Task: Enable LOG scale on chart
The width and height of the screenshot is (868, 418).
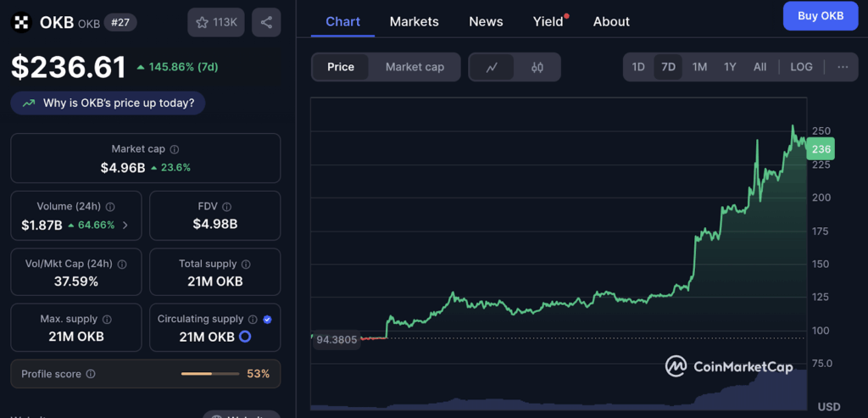Action: pyautogui.click(x=801, y=67)
